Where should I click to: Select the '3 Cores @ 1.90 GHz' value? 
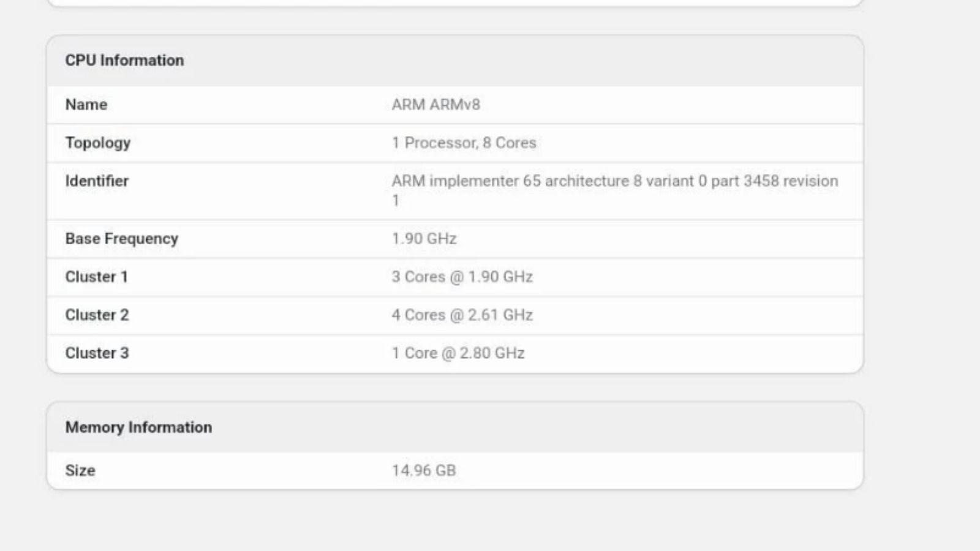point(462,277)
